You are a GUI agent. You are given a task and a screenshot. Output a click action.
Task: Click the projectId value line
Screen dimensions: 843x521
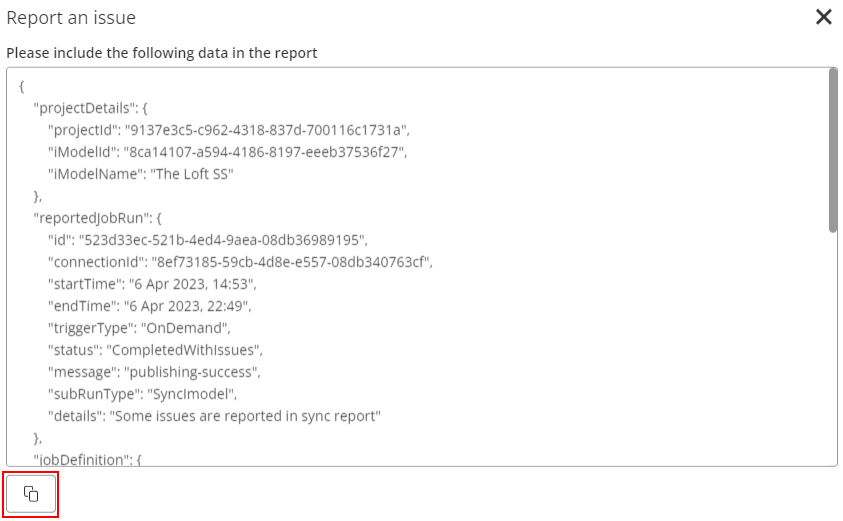pos(229,130)
